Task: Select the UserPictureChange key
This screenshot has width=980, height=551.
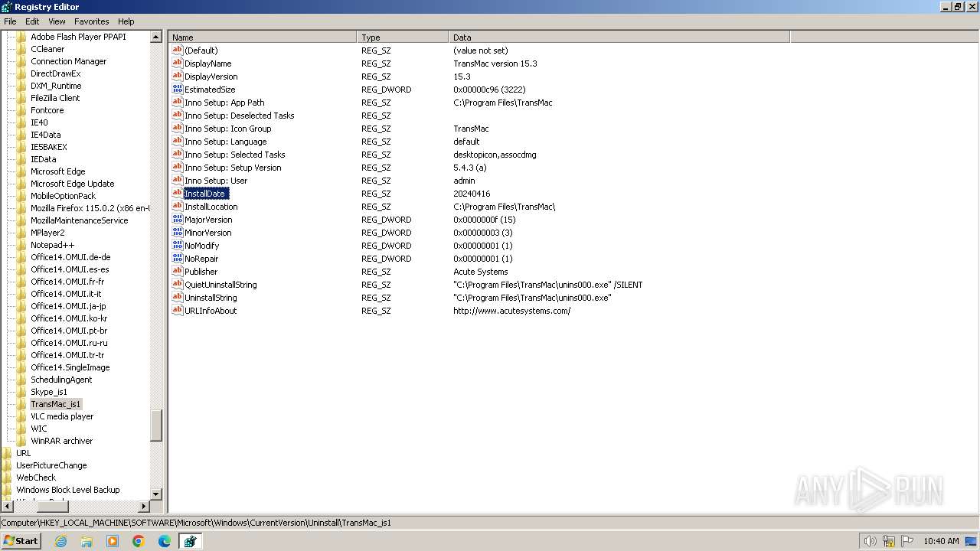Action: [x=51, y=465]
